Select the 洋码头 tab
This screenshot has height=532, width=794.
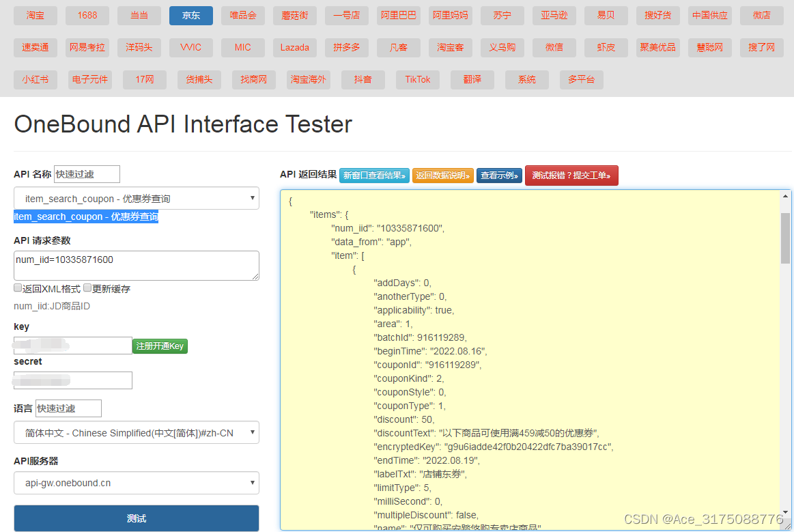(x=139, y=48)
